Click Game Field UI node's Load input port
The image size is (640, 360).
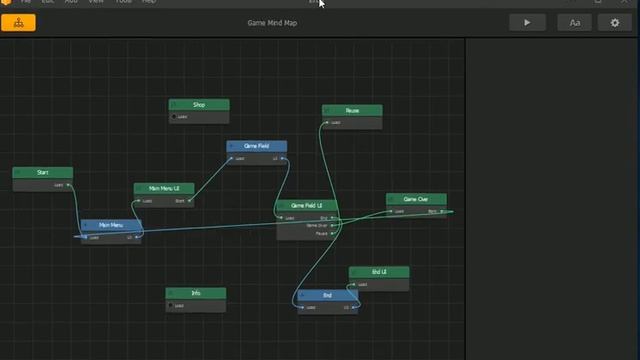[x=281, y=218]
